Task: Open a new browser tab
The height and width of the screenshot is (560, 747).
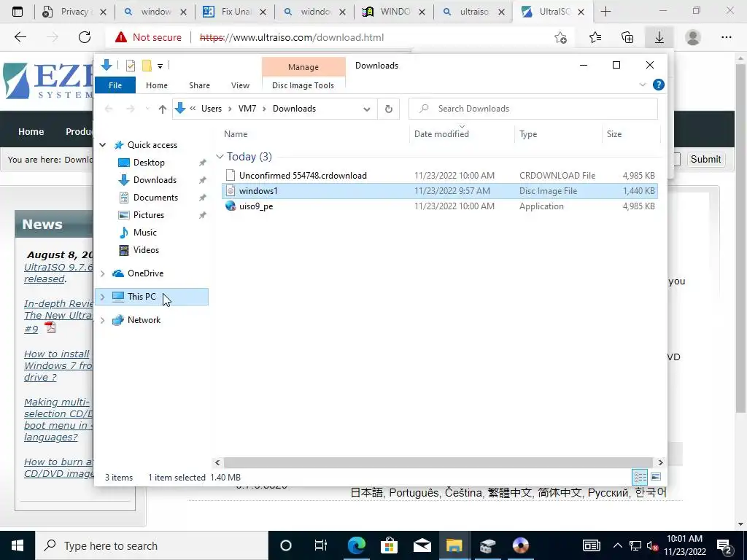Action: 605,12
